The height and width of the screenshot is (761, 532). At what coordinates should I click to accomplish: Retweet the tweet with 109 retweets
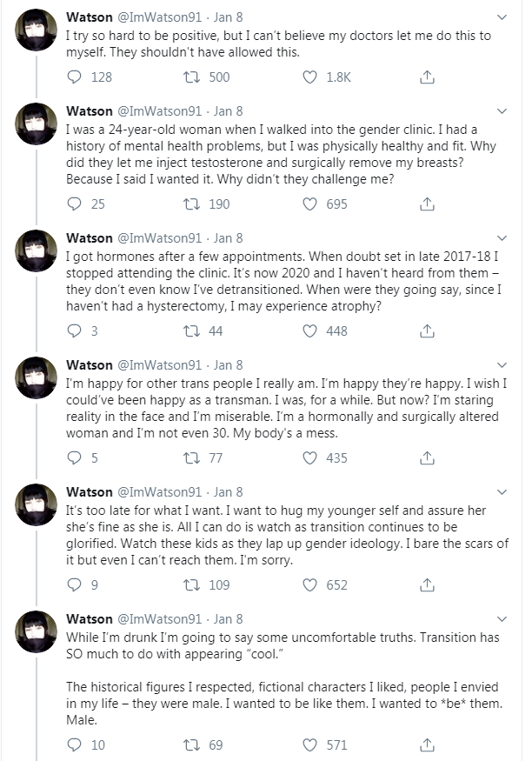[191, 585]
